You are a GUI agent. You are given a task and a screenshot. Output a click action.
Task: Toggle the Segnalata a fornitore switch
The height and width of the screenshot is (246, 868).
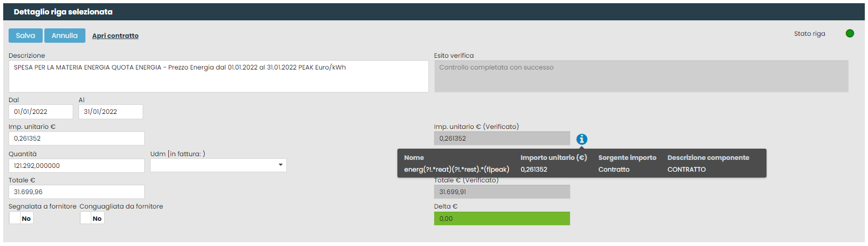point(21,218)
